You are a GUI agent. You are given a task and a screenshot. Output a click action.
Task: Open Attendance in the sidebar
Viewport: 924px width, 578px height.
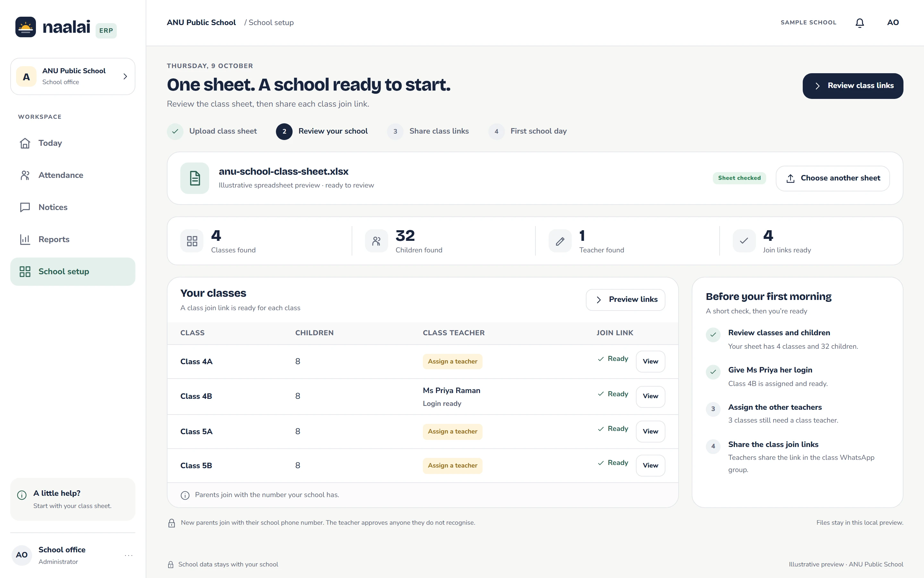pyautogui.click(x=73, y=175)
